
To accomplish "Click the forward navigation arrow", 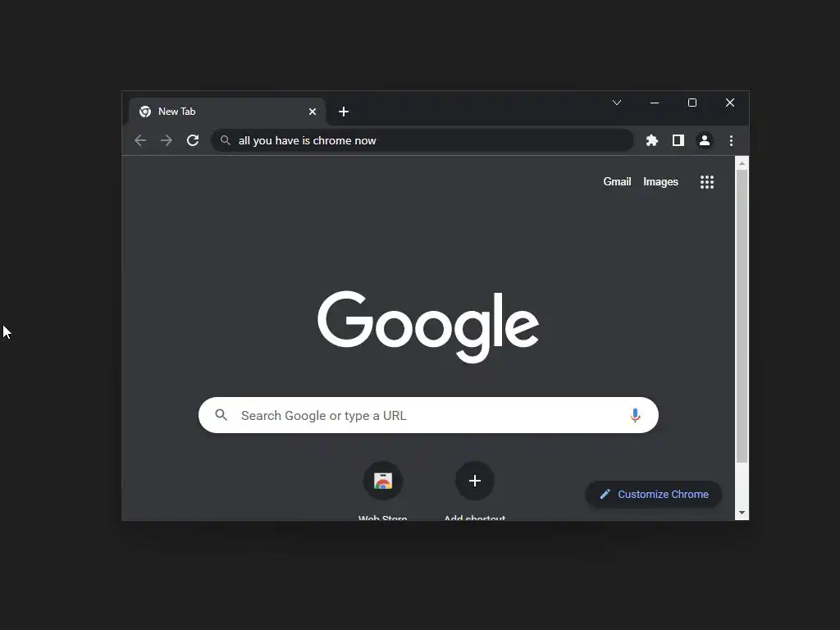I will (167, 140).
